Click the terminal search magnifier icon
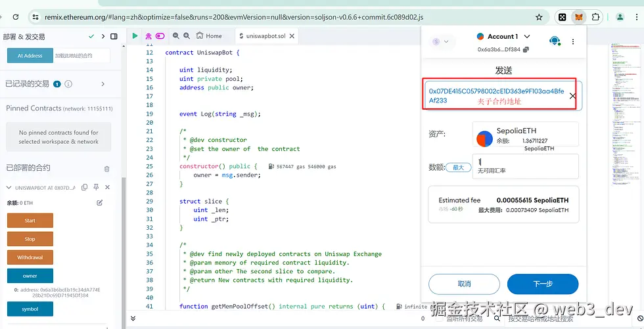Screen dimensions: 644x329 pyautogui.click(x=497, y=318)
